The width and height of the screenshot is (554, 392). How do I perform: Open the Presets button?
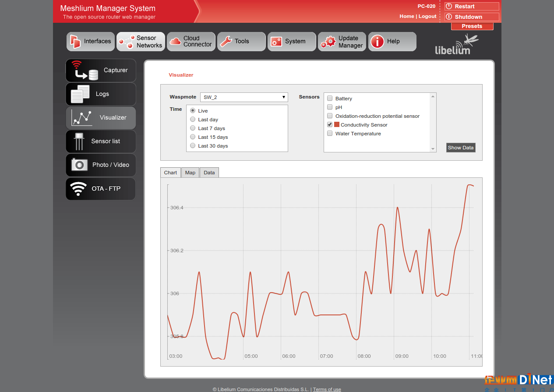tap(472, 26)
